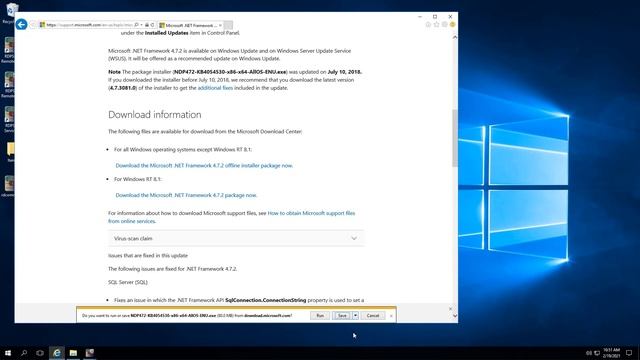Close the bottom notification area small X
This screenshot has width=640, height=360.
[451, 309]
